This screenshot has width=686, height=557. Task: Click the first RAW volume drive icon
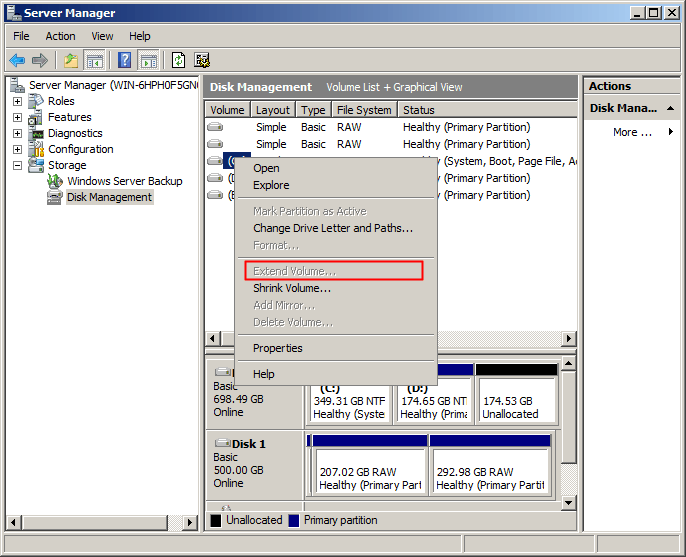(x=215, y=127)
